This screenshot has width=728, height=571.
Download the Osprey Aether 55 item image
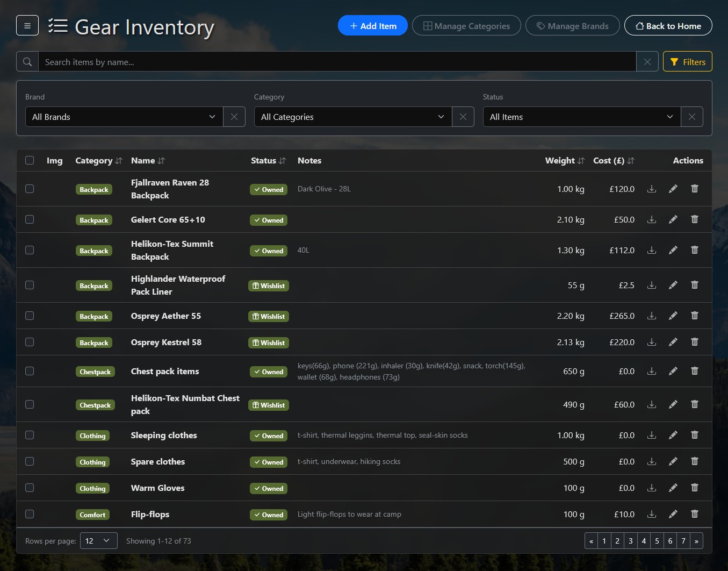(652, 316)
